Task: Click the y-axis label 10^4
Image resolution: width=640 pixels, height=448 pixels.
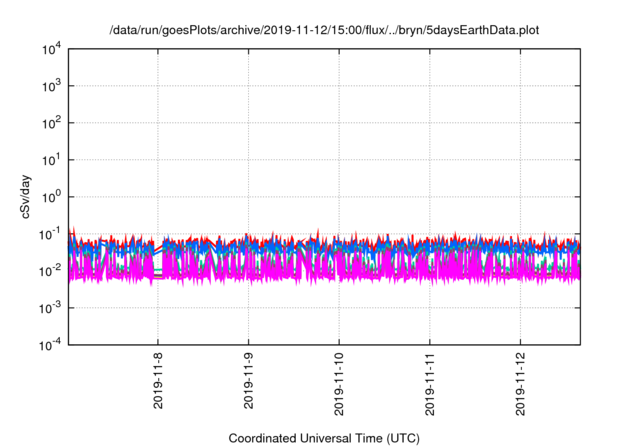Action: point(52,50)
